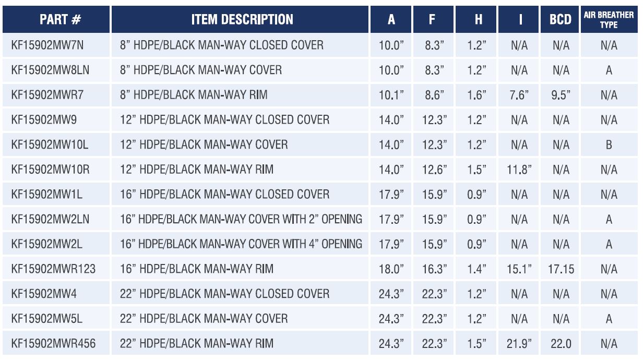
Task: Click part number KF15902MW7N
Action: tap(47, 45)
